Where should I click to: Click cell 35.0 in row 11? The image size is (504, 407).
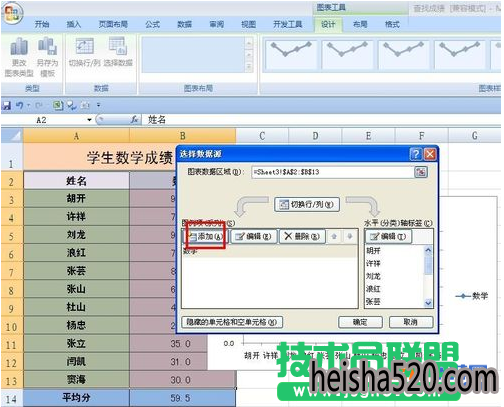point(168,344)
